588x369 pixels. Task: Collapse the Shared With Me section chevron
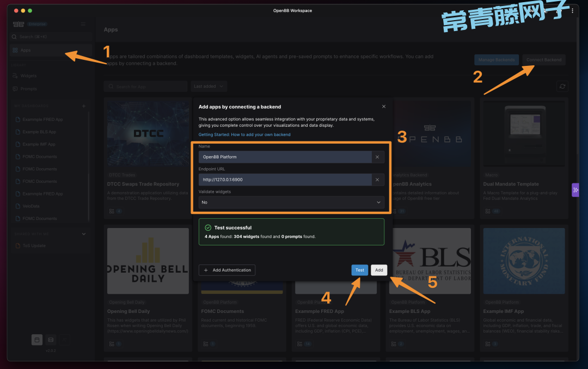84,234
